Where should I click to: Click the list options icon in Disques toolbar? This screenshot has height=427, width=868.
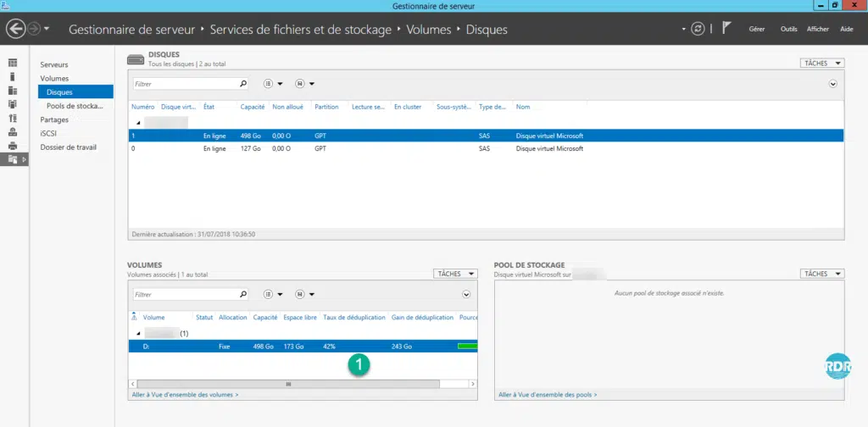tap(269, 84)
